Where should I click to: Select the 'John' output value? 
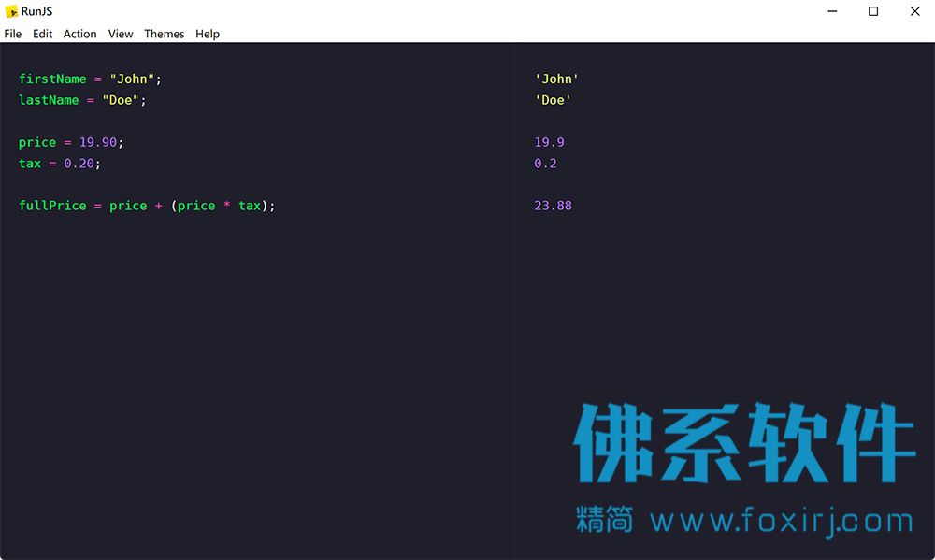tap(556, 79)
